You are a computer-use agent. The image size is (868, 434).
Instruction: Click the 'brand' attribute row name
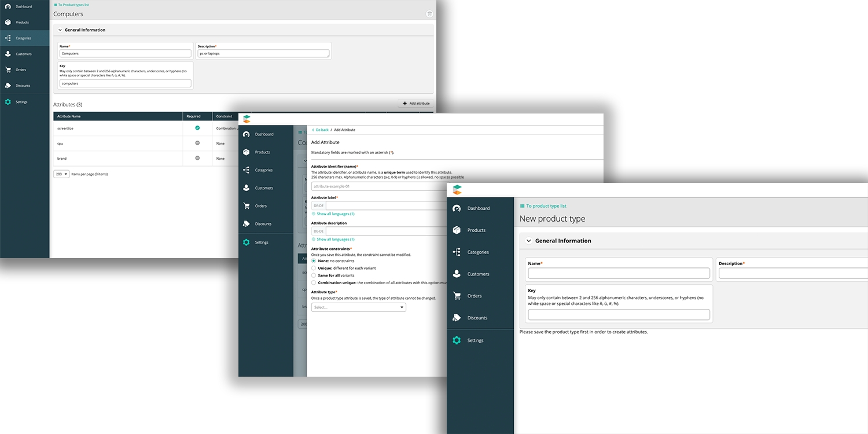pyautogui.click(x=61, y=159)
